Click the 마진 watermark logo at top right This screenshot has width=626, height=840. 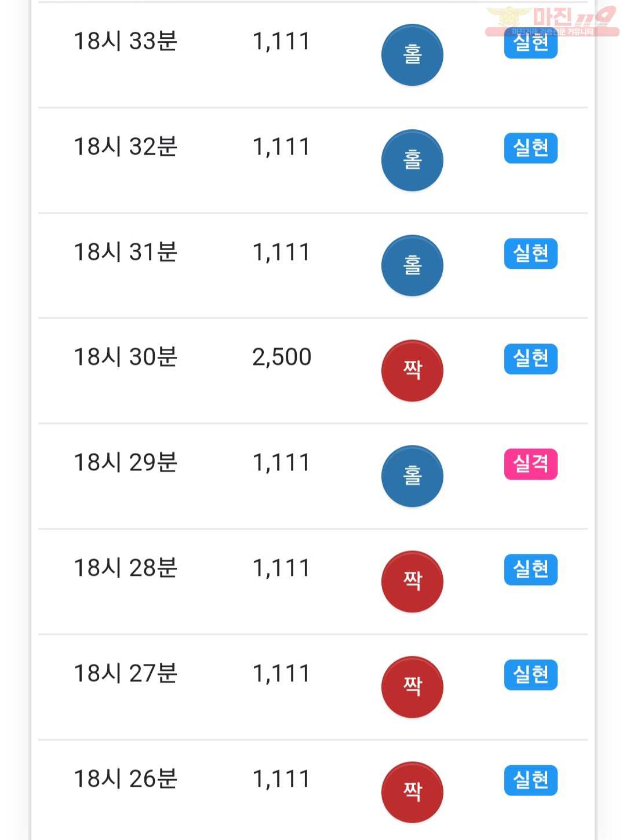pyautogui.click(x=552, y=20)
